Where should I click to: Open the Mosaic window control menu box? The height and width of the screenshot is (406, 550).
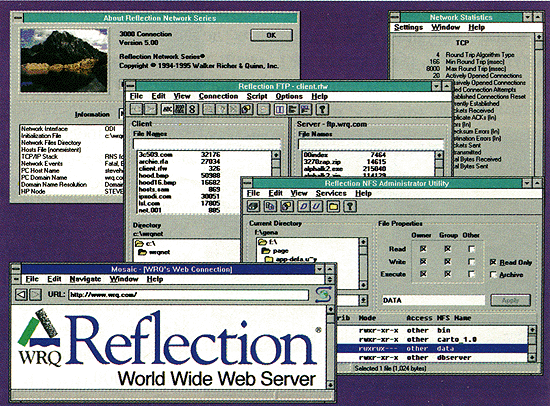point(16,269)
